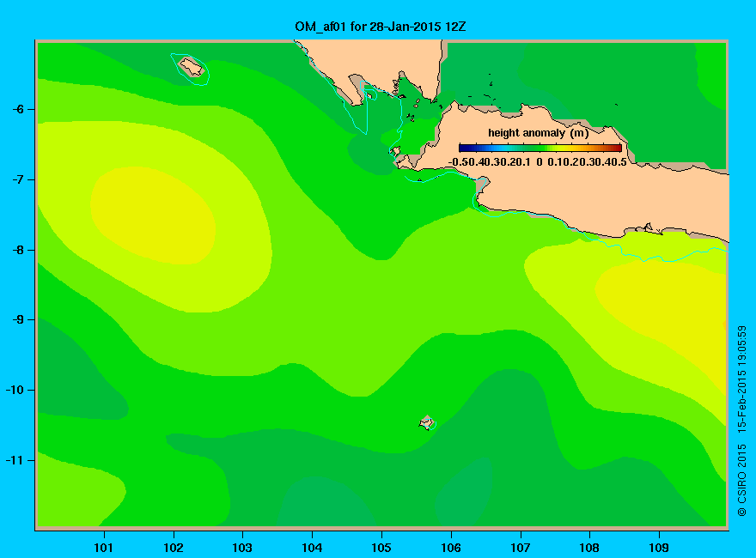Click the CSIRO 2015 copyright timestamp text

coord(742,421)
